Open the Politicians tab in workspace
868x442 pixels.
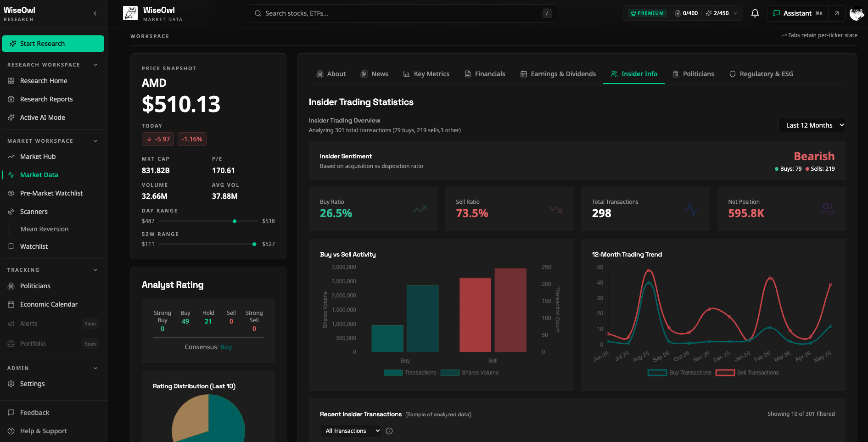693,74
